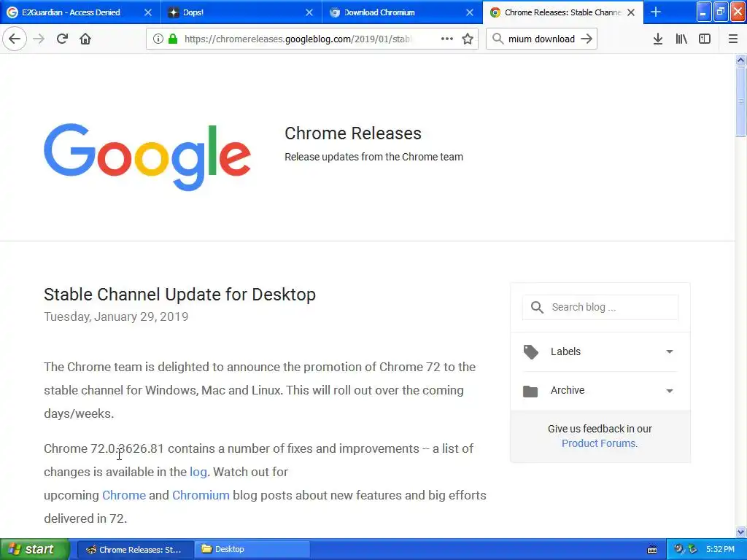
Task: Expand the Labels dropdown arrow
Action: click(670, 351)
